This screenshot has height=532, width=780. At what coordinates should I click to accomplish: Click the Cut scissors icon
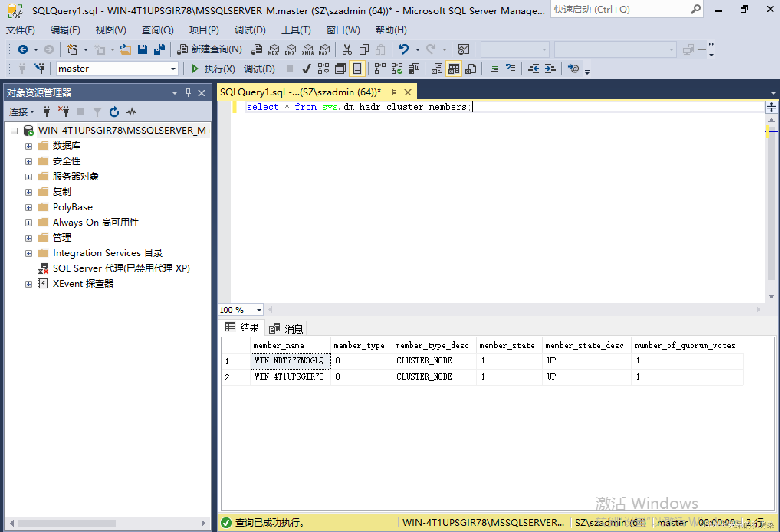(347, 49)
